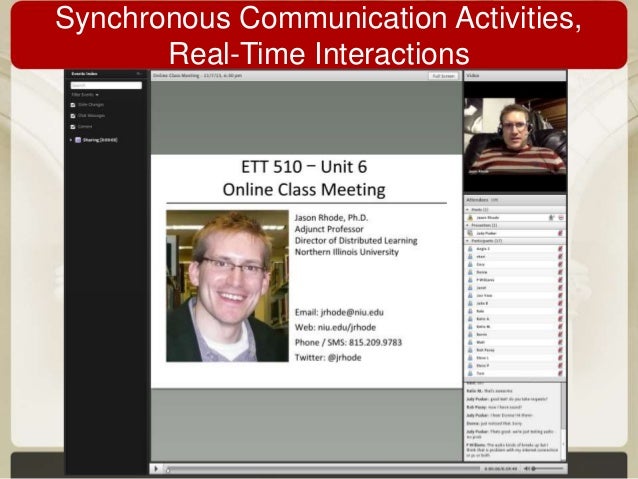Viewport: 638px width, 479px height.
Task: Click the red status icon on Jason Rhode's row
Action: point(561,218)
